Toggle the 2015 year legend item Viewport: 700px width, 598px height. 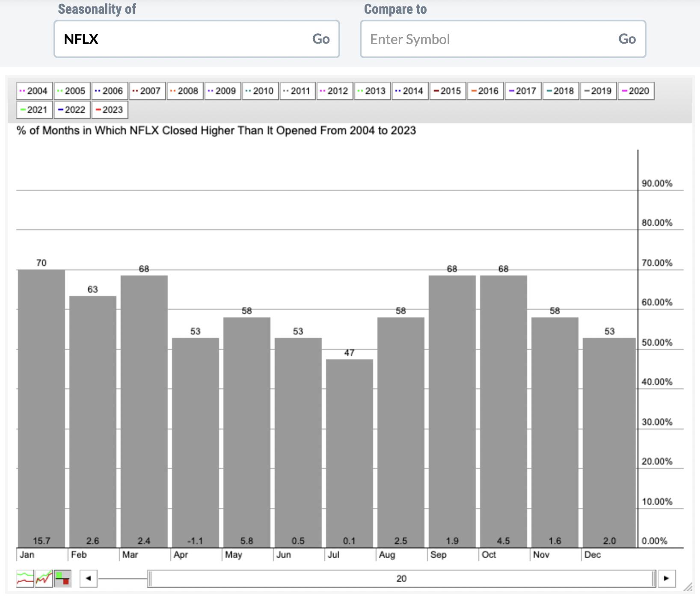click(x=448, y=91)
